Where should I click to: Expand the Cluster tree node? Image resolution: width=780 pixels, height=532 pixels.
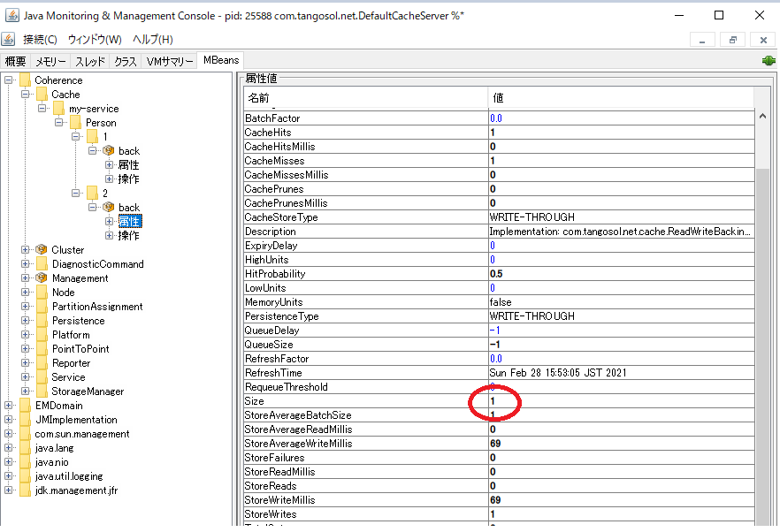coord(25,249)
